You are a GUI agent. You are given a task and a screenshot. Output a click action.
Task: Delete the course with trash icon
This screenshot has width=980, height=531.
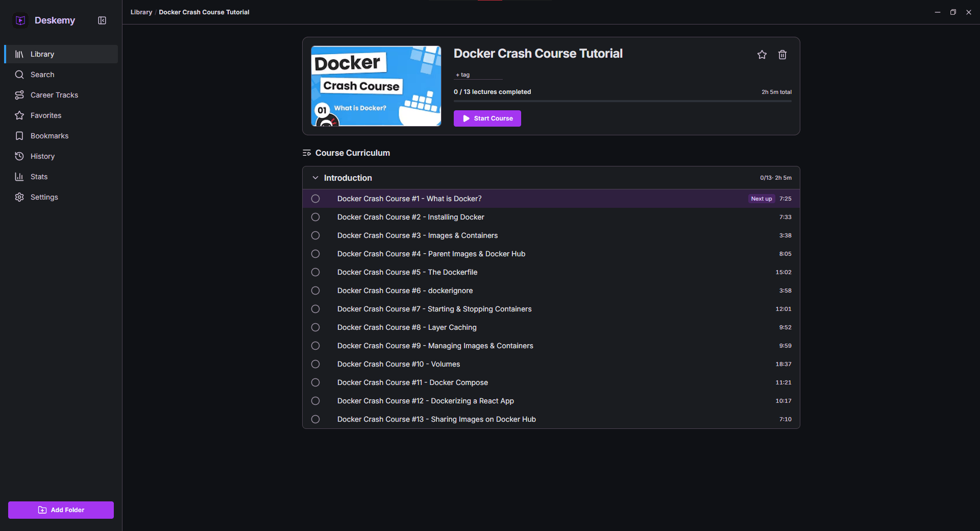point(782,55)
